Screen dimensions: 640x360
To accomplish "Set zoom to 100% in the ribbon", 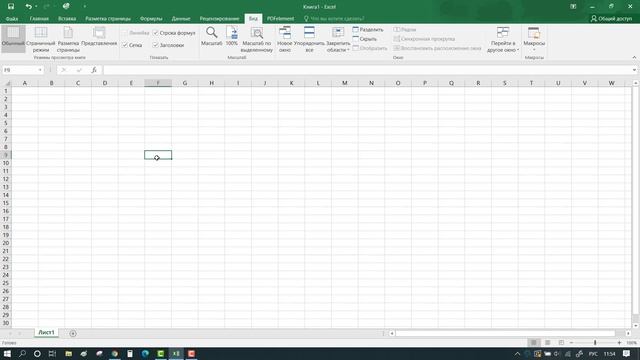I will pyautogui.click(x=232, y=37).
